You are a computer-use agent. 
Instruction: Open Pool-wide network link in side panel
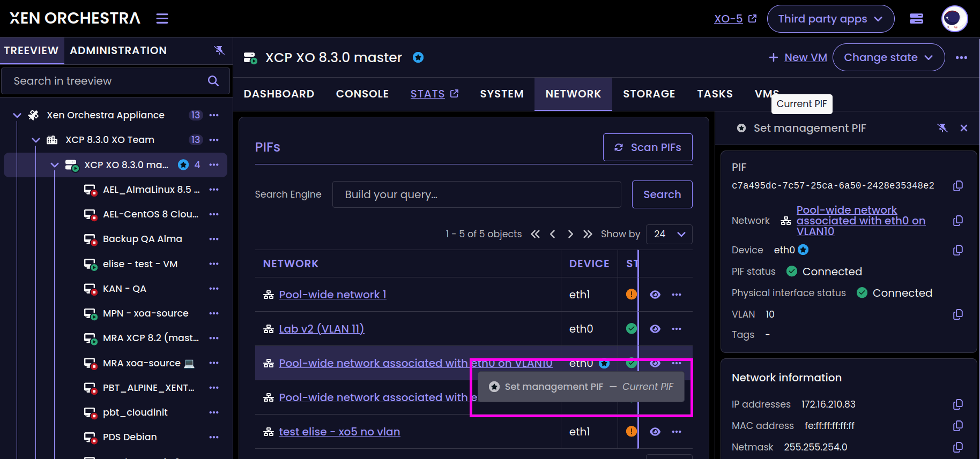[860, 221]
